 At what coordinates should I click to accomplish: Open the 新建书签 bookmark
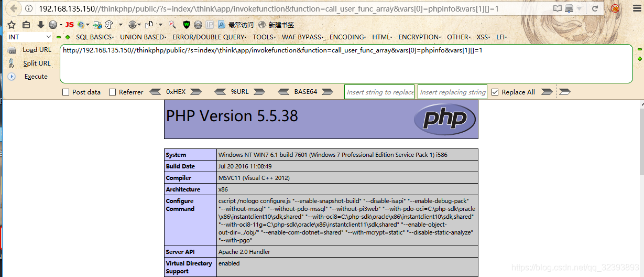click(x=276, y=25)
